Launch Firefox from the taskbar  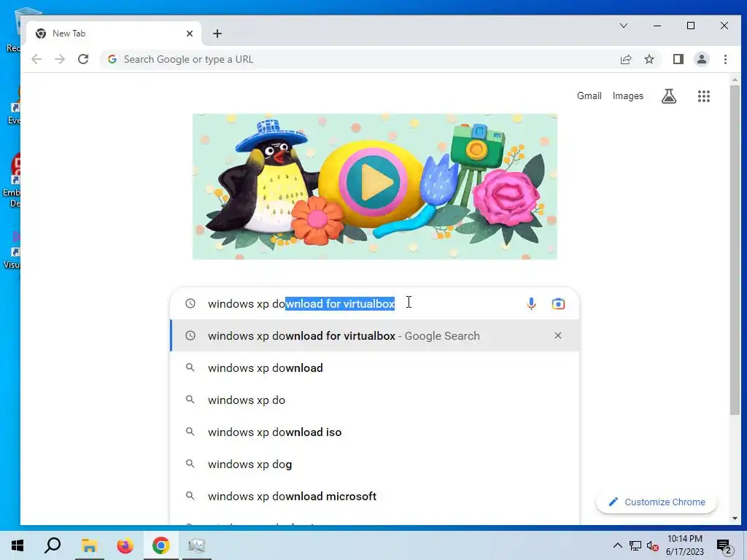(125, 545)
